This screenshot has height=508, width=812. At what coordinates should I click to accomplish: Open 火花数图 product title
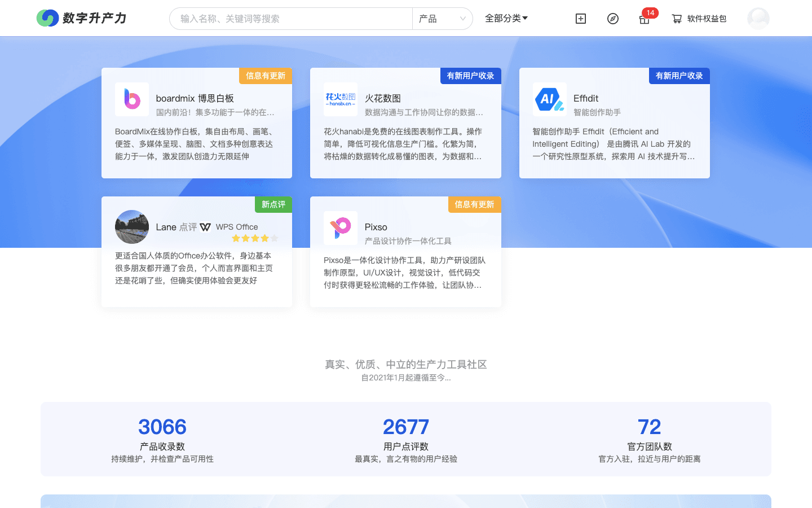[x=383, y=98]
